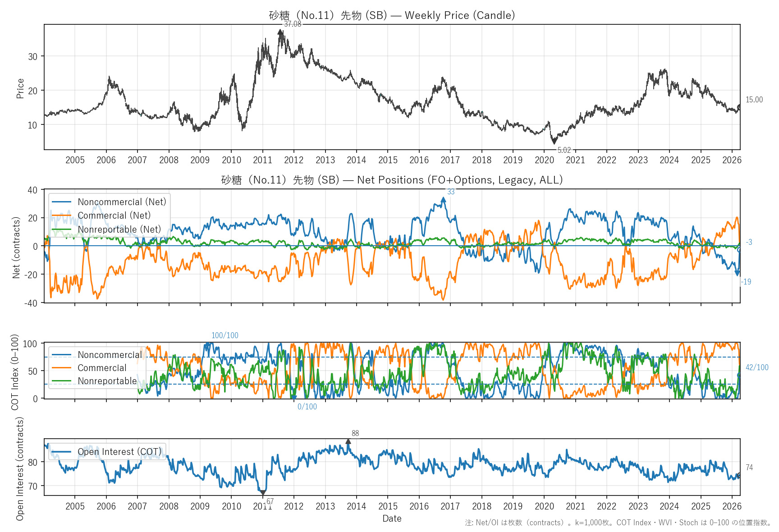Viewport: 779px width, 532px height.
Task: Click the 100/100 COT Index annotation
Action: click(225, 335)
